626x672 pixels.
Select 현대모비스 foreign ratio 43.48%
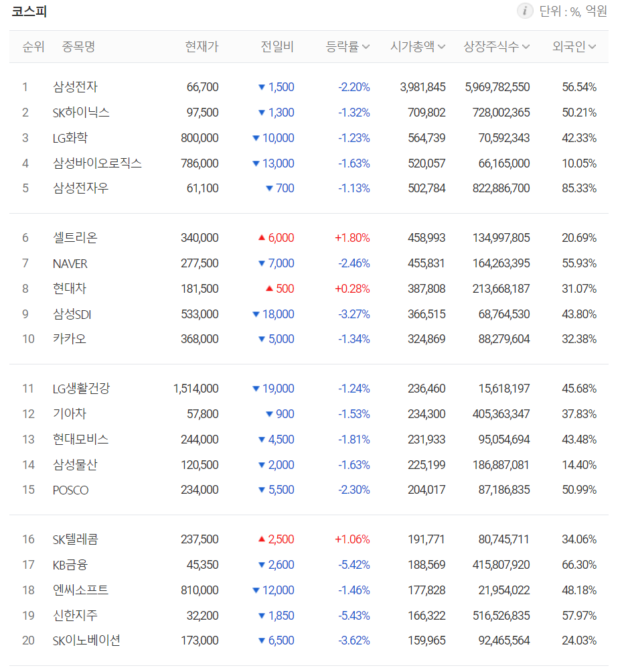pyautogui.click(x=579, y=440)
